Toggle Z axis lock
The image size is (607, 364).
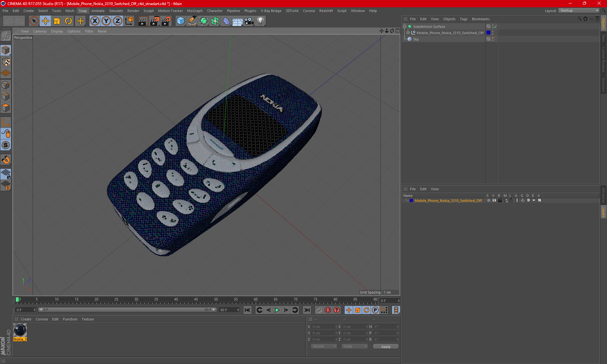[117, 21]
